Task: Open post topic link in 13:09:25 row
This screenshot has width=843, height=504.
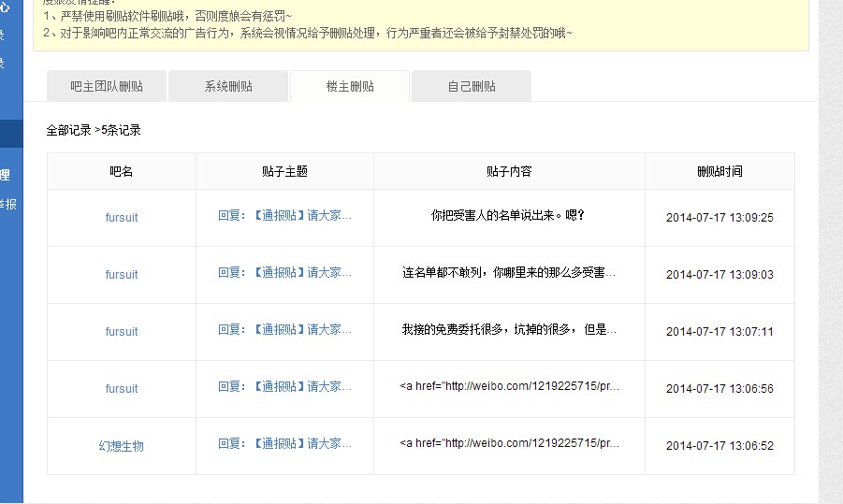Action: (x=284, y=215)
